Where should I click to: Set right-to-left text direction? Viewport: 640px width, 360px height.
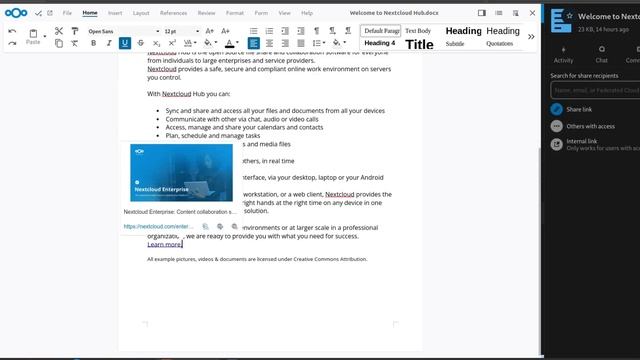(348, 31)
